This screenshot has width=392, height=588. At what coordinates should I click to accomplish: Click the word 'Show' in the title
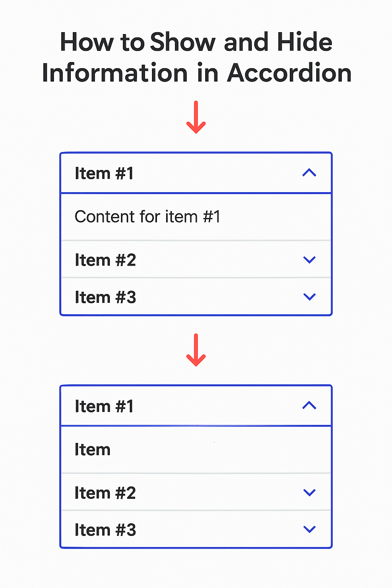click(x=183, y=42)
